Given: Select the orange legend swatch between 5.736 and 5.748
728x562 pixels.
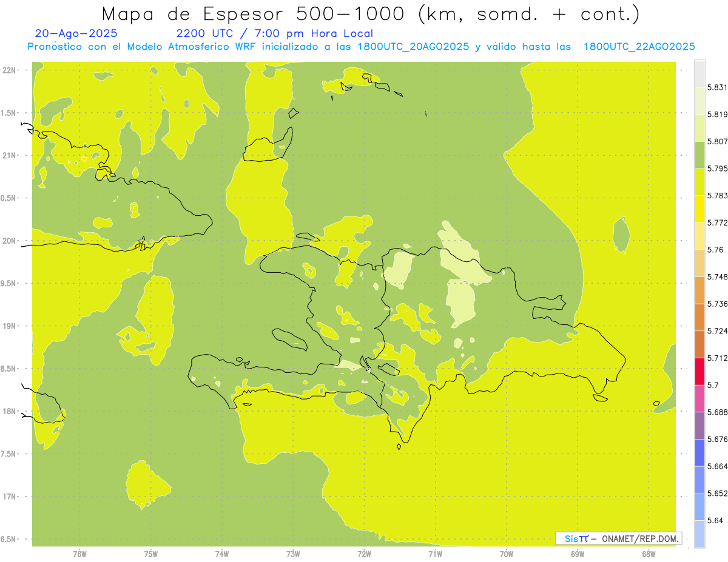Looking at the screenshot, I should (699, 290).
